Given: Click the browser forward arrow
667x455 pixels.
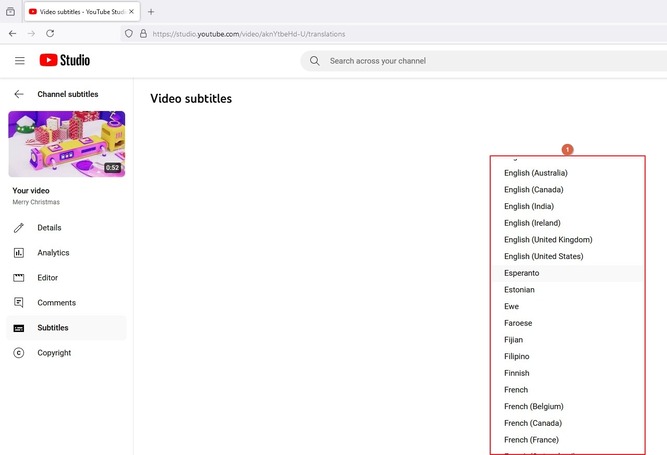Looking at the screenshot, I should tap(31, 33).
